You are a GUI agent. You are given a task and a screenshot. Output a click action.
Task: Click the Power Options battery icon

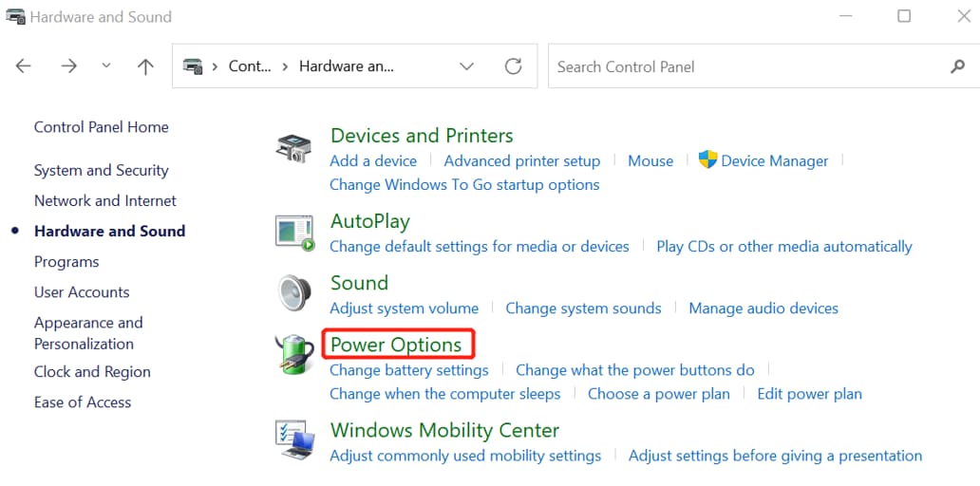coord(294,355)
